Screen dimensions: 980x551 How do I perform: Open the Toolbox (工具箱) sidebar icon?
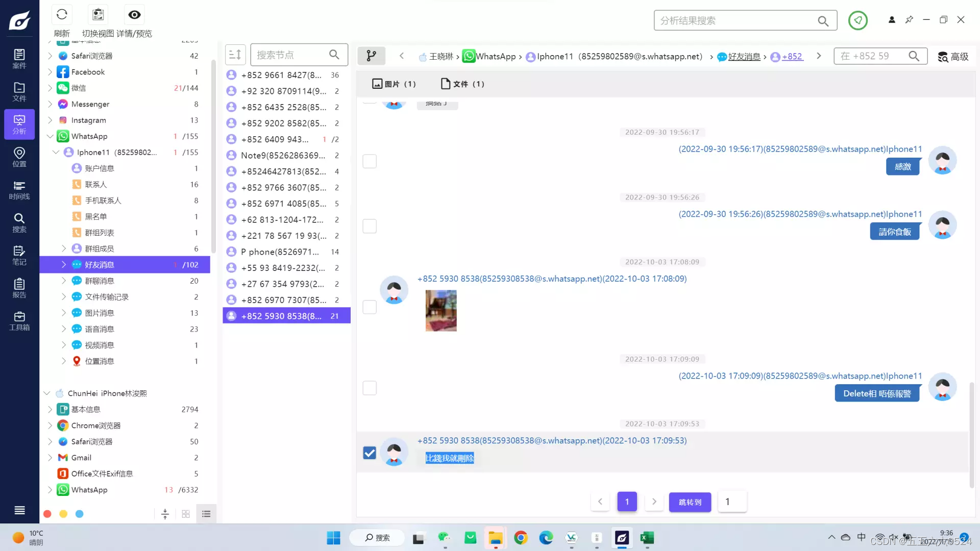pos(19,320)
